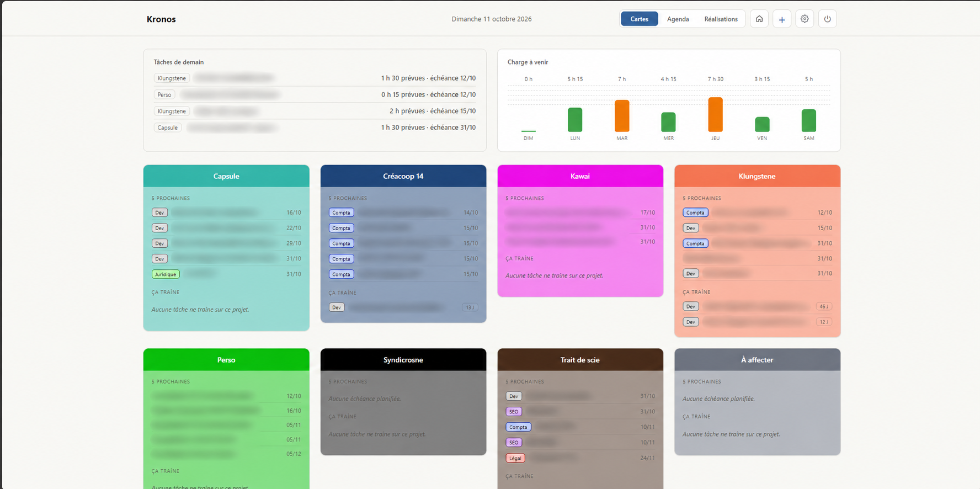
Task: Select the LUN bar in the workload chart
Action: [575, 120]
